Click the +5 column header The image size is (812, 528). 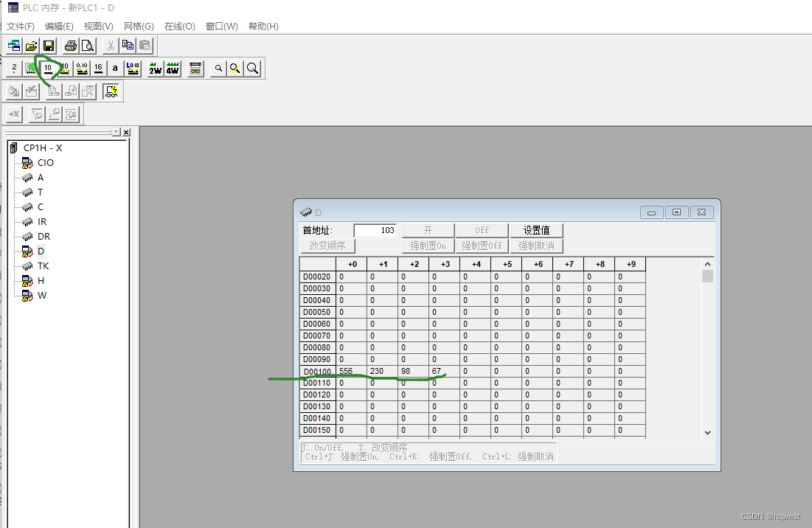(x=507, y=264)
